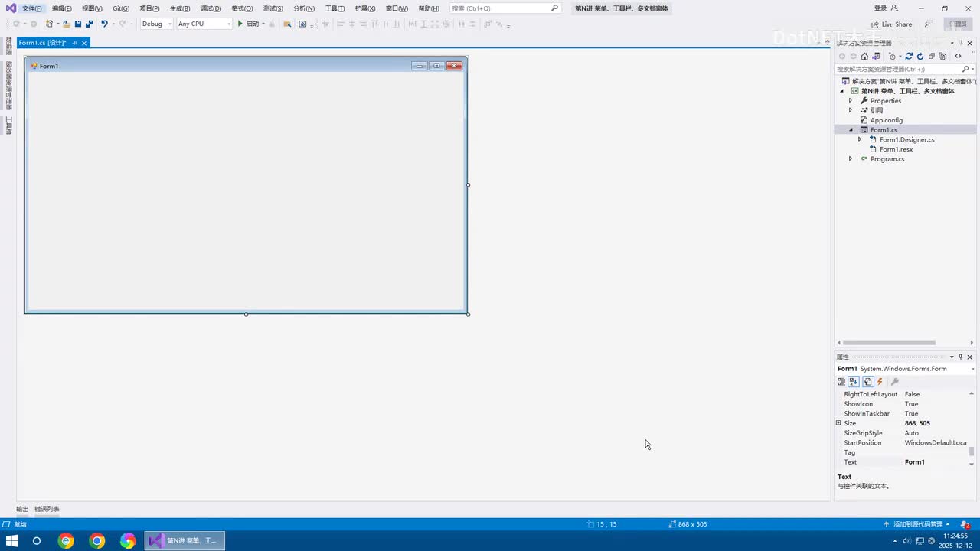Screen dimensions: 980x551
Task: Click the Properties grid vertical scrollbar thumb
Action: coord(972,452)
